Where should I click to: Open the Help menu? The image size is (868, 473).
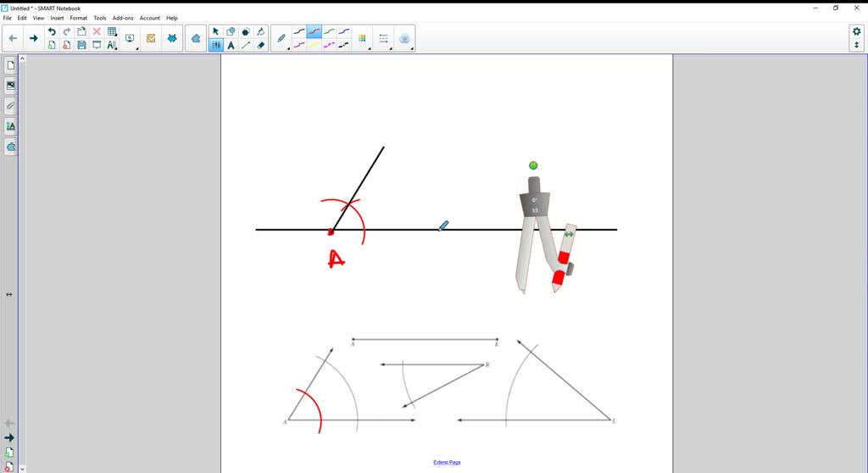point(172,18)
